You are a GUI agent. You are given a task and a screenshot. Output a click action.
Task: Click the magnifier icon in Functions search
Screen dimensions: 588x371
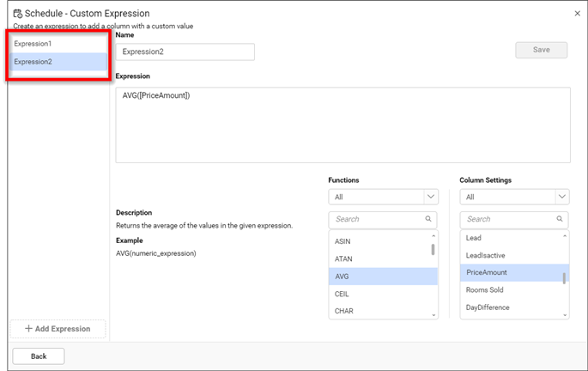tap(429, 219)
